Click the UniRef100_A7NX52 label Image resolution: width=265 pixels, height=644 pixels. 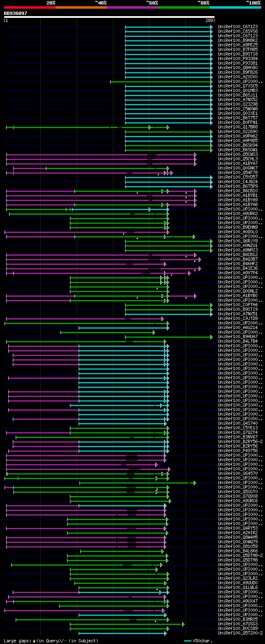click(238, 99)
